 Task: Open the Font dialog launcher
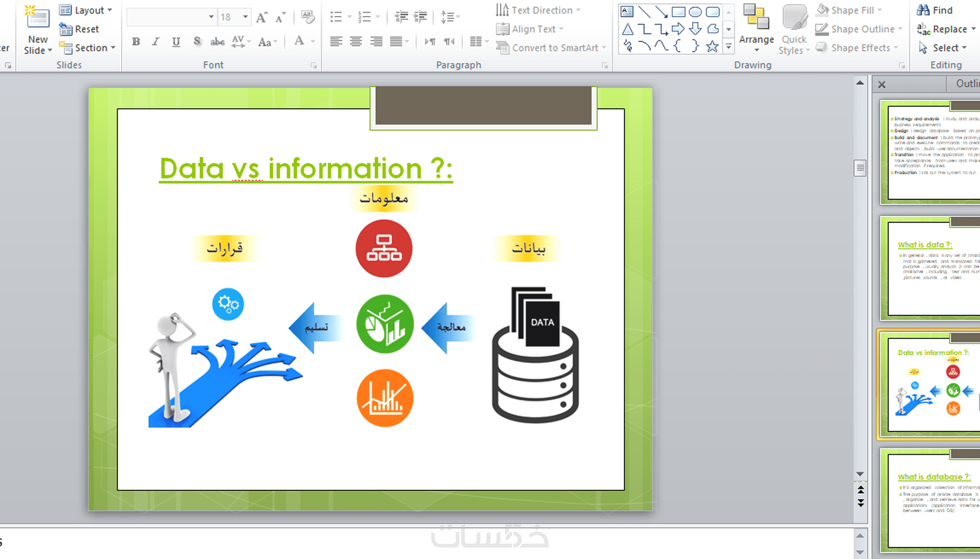[314, 66]
